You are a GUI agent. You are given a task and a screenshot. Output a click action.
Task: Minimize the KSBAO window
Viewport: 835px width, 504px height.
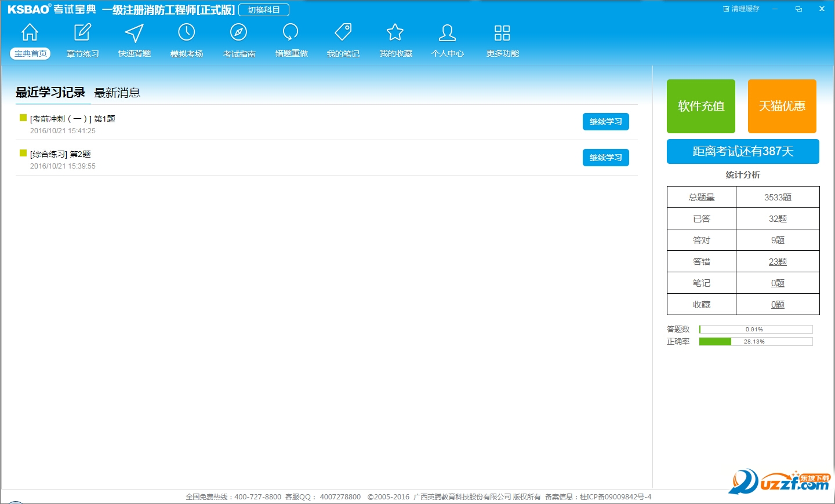(775, 9)
